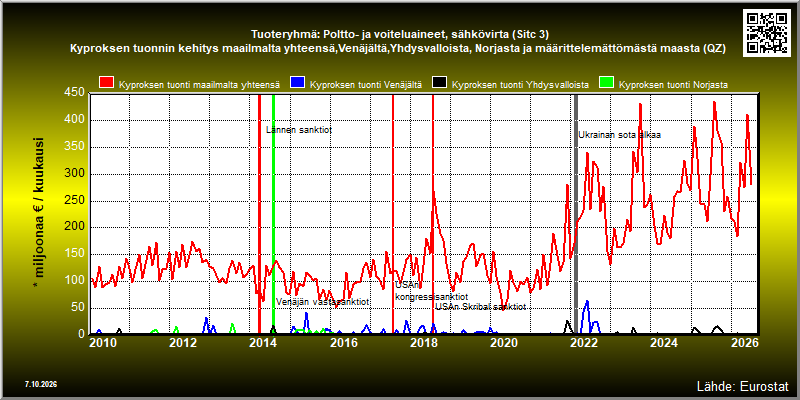Click the x-axis year 2026
800x400 pixels.
(x=746, y=342)
